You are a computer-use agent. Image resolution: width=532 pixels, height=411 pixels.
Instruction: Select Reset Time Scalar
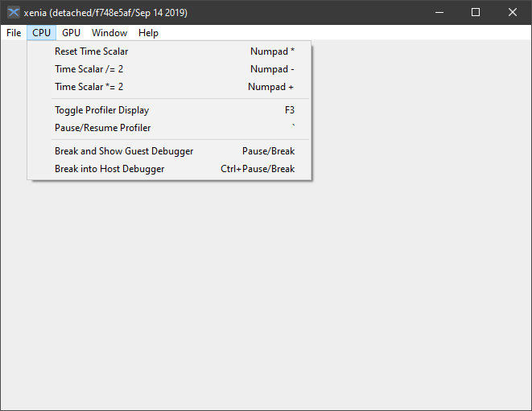pos(169,51)
